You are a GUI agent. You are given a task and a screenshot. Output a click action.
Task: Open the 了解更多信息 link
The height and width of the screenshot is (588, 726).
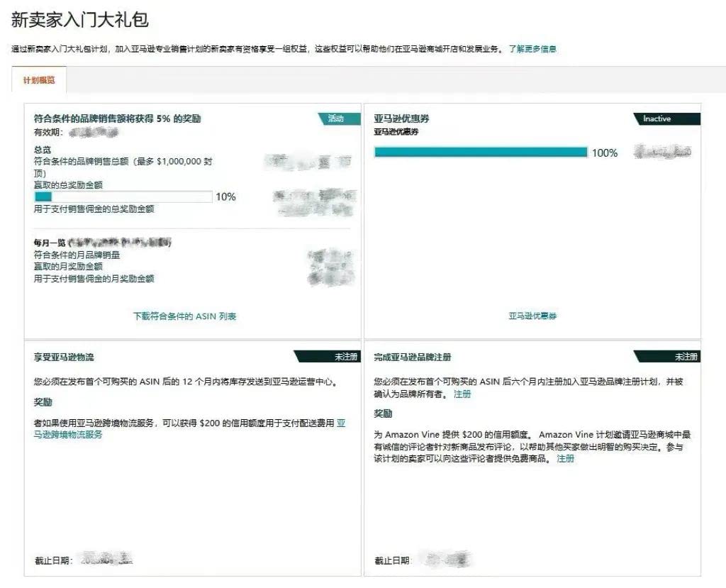(x=532, y=49)
